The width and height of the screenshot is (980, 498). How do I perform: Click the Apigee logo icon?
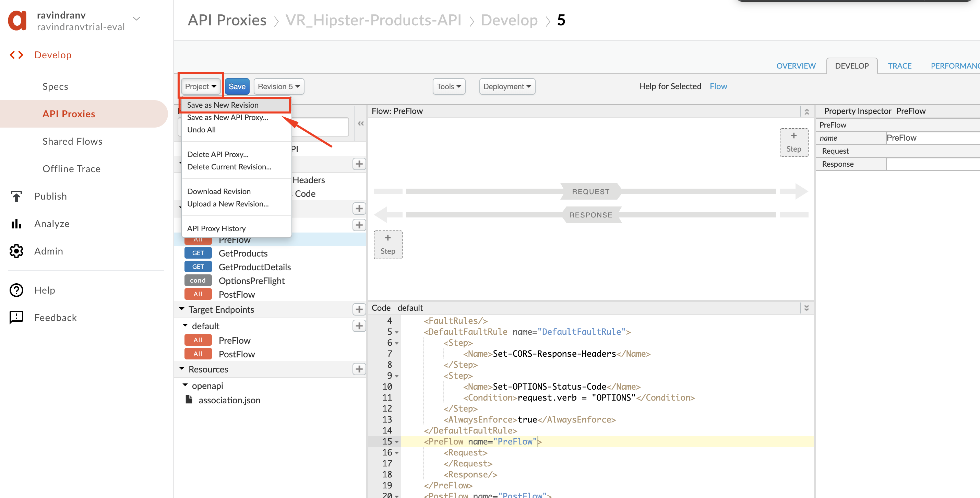[17, 20]
